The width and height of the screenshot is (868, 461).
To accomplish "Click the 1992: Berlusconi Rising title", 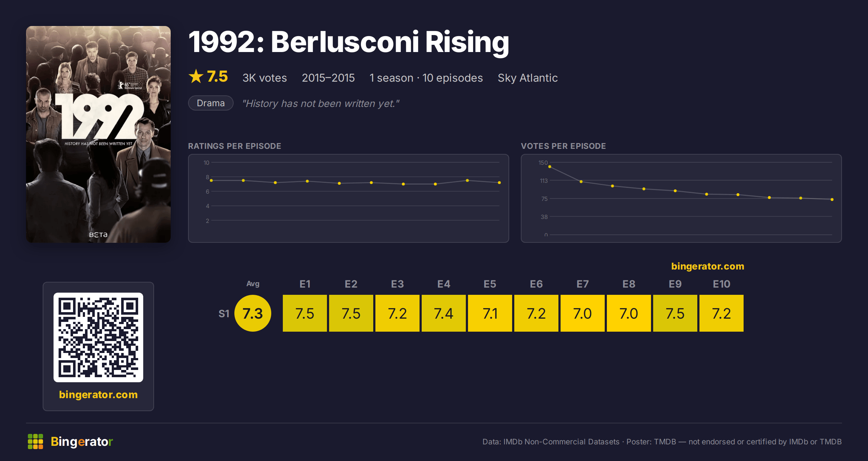I will pos(349,42).
